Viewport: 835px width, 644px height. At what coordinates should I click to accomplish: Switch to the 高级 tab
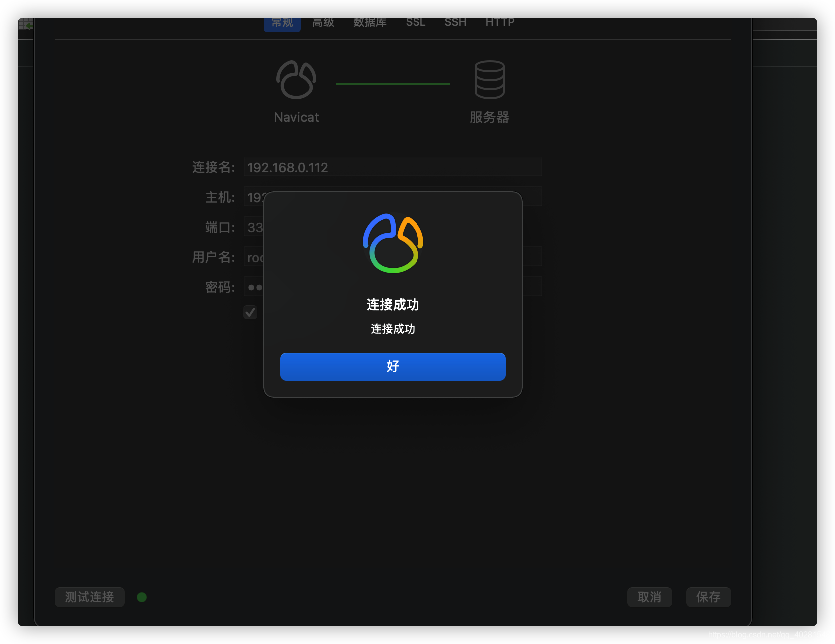point(323,22)
